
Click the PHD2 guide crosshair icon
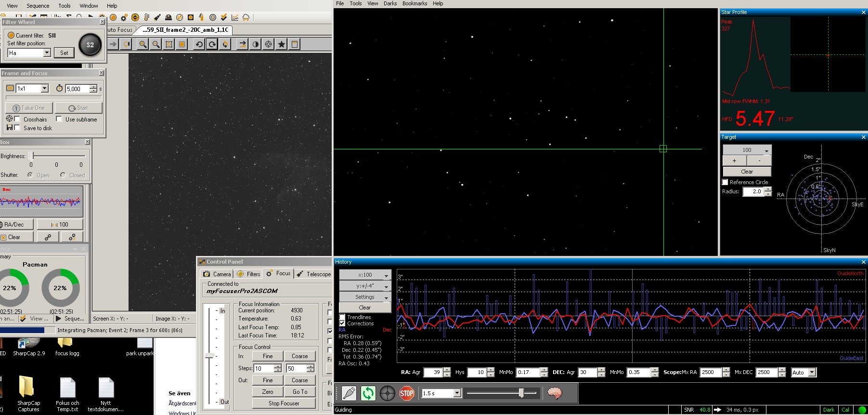tap(388, 393)
